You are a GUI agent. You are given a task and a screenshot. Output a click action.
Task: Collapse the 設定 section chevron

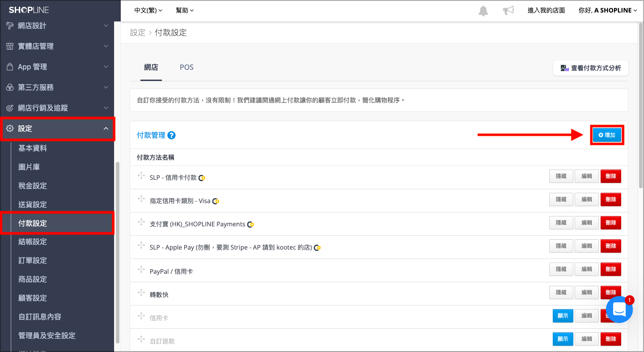[106, 128]
